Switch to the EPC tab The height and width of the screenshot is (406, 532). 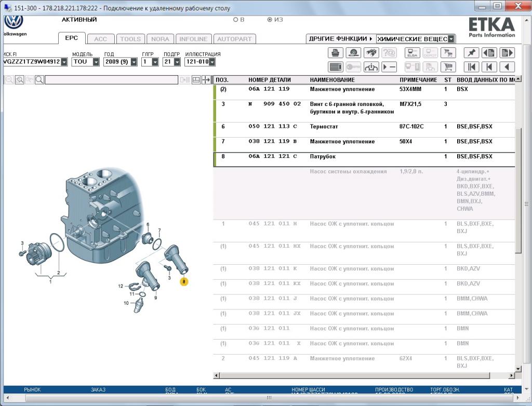(72, 38)
